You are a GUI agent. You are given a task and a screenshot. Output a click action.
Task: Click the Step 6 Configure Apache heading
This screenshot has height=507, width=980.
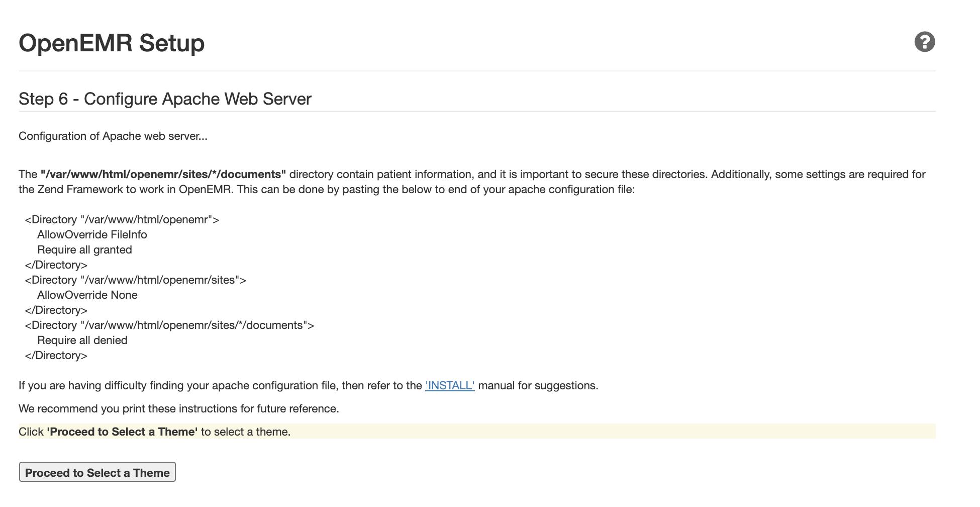[x=165, y=99]
